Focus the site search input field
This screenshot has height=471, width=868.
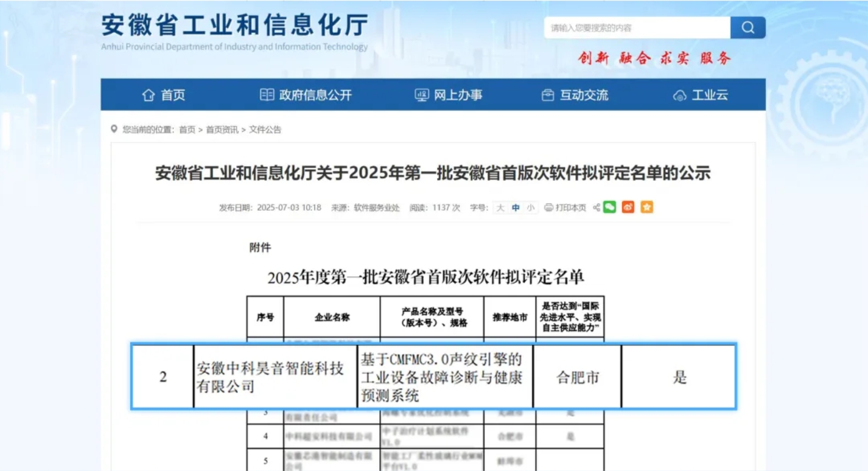(637, 27)
